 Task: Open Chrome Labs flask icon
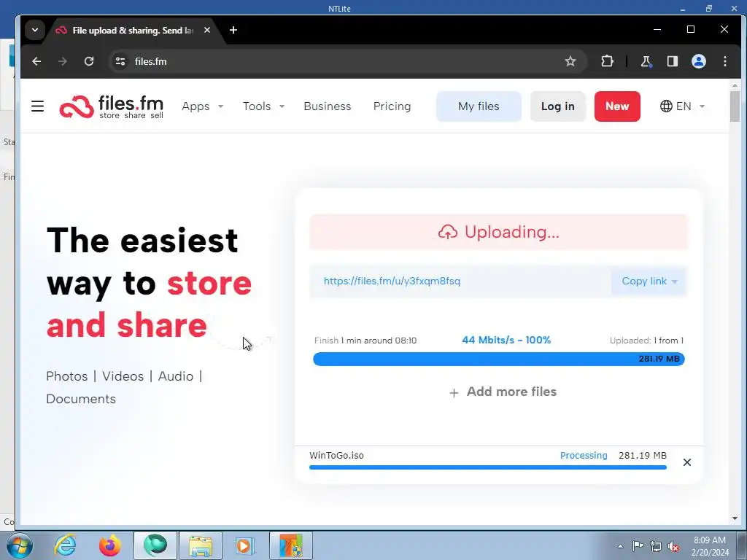click(x=646, y=61)
